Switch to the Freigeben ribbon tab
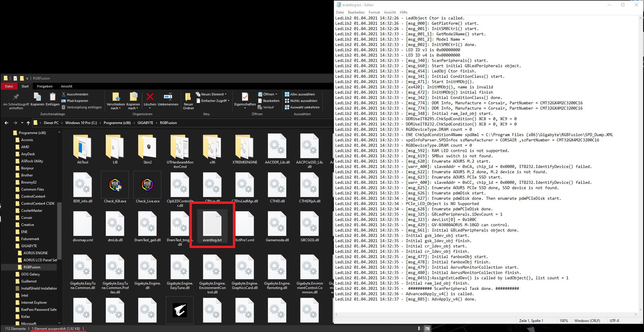The height and width of the screenshot is (332, 644). click(45, 86)
